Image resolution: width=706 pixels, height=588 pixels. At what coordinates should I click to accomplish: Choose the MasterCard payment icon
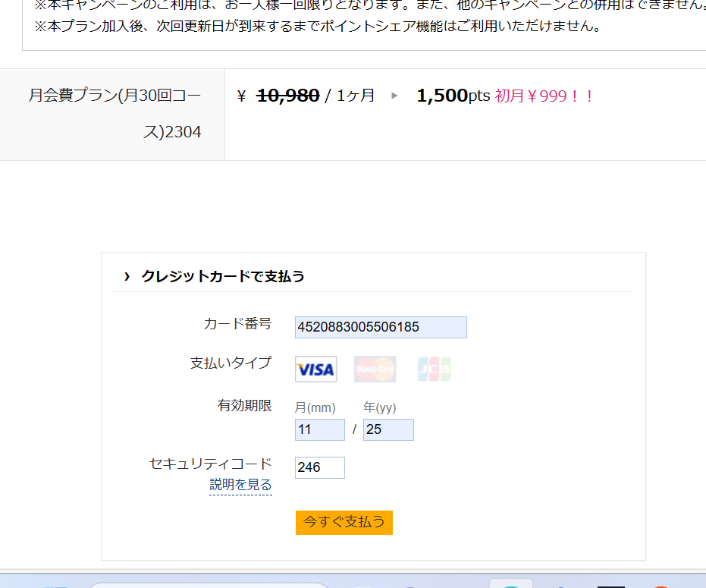pos(375,369)
